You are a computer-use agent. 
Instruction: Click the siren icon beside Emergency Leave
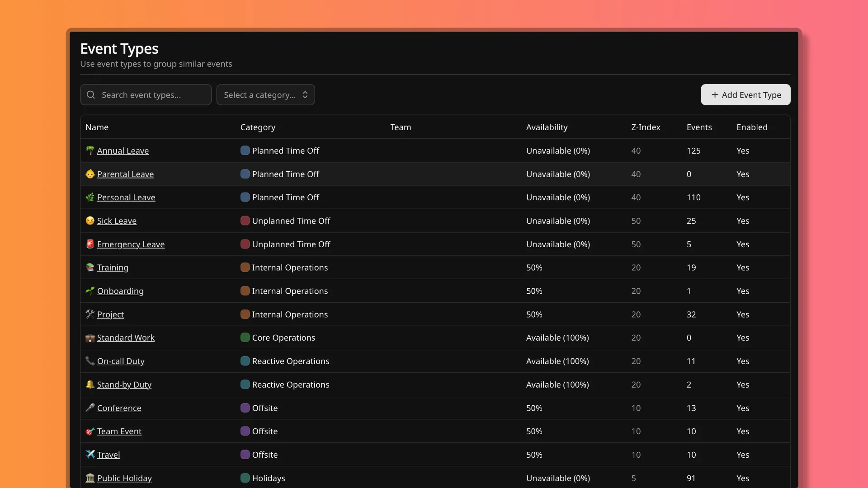click(90, 244)
